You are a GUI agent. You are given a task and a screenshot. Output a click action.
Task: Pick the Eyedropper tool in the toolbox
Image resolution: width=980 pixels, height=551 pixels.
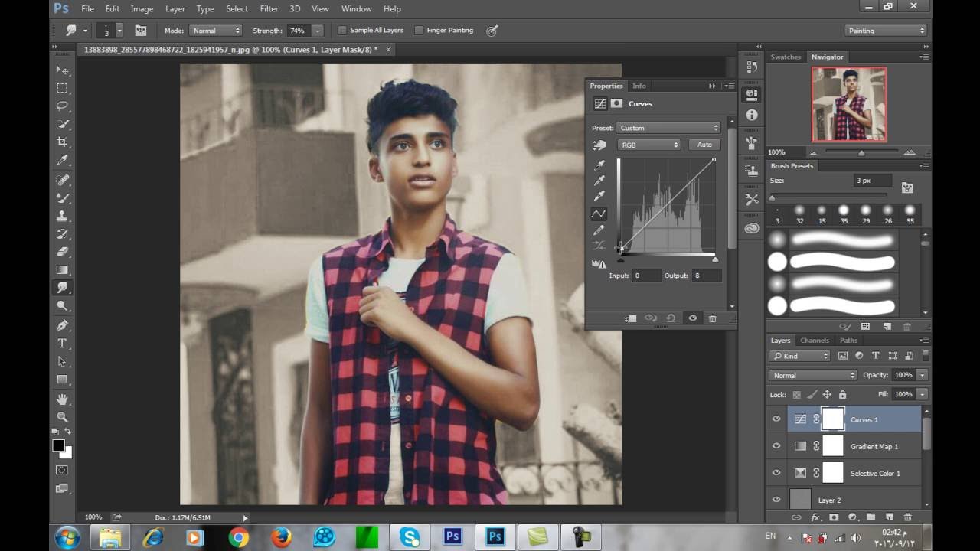tap(62, 161)
